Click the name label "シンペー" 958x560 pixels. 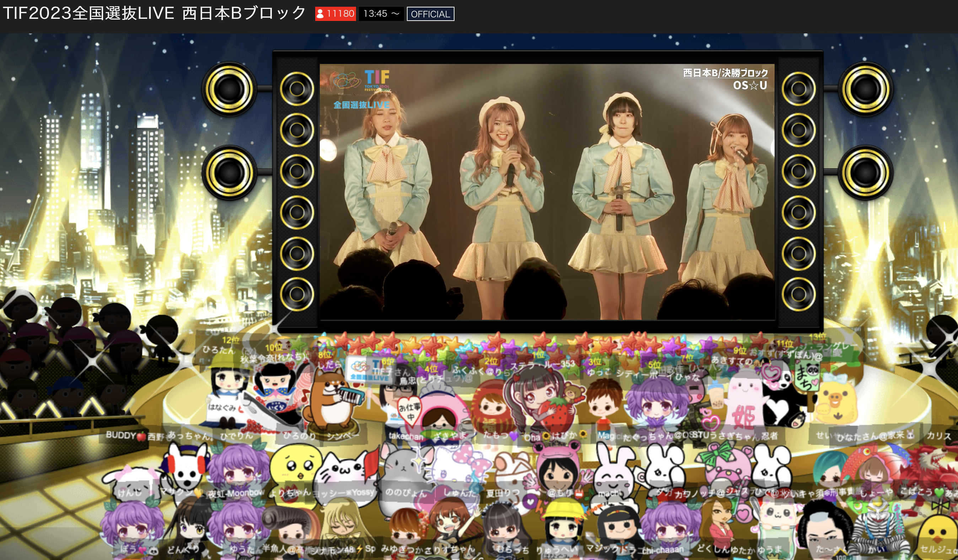tap(343, 436)
